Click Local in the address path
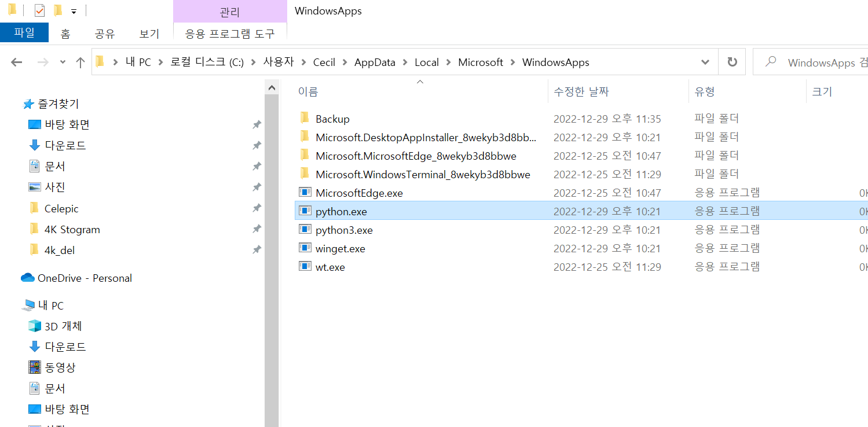The width and height of the screenshot is (868, 427). click(427, 62)
